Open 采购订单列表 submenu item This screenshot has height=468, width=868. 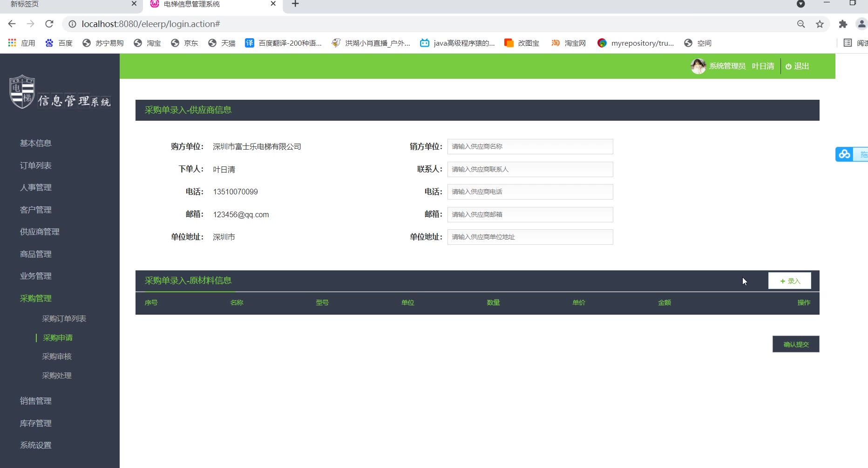(64, 319)
